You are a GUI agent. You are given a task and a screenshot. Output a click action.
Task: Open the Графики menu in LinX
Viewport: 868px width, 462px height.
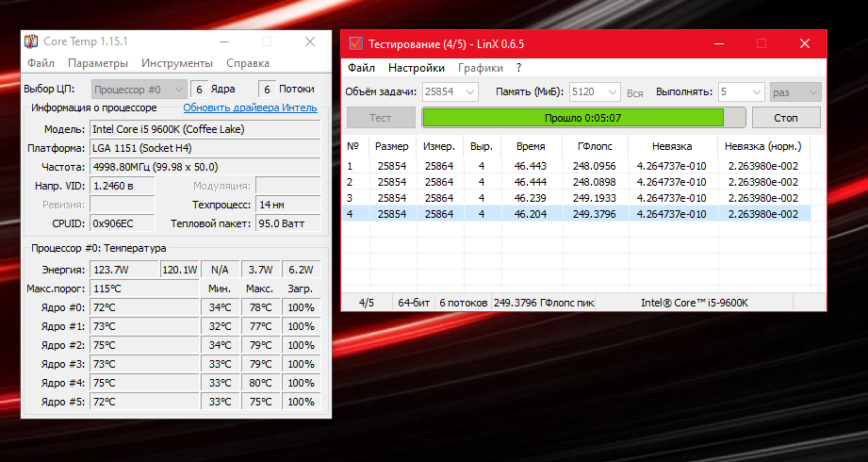(x=481, y=68)
